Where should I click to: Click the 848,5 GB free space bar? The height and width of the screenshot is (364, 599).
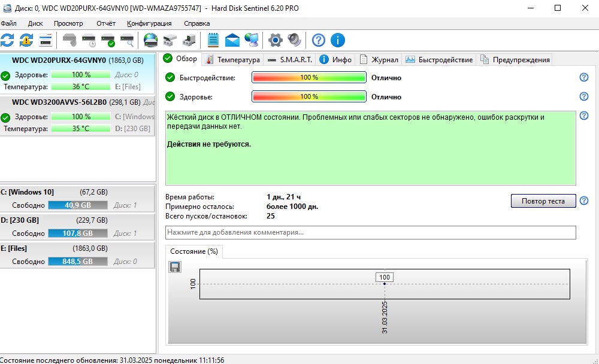tap(78, 261)
